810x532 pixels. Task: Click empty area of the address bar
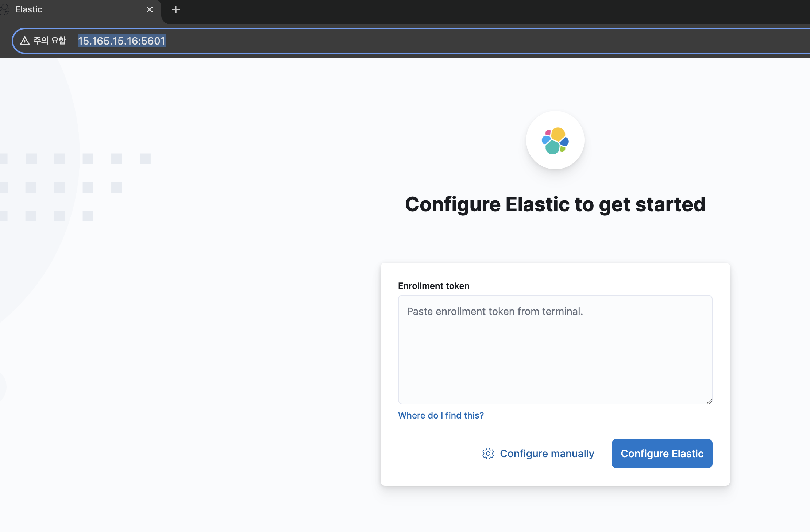(x=474, y=41)
